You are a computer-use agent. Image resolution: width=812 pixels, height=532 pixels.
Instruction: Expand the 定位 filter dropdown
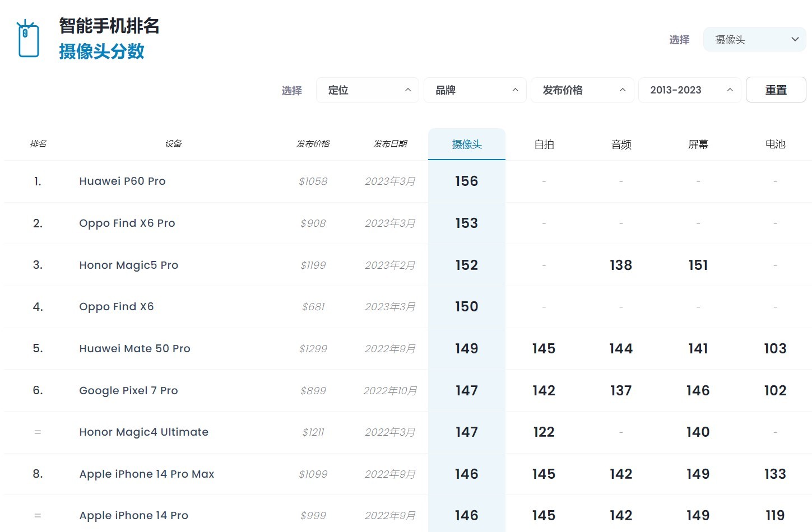(x=368, y=90)
